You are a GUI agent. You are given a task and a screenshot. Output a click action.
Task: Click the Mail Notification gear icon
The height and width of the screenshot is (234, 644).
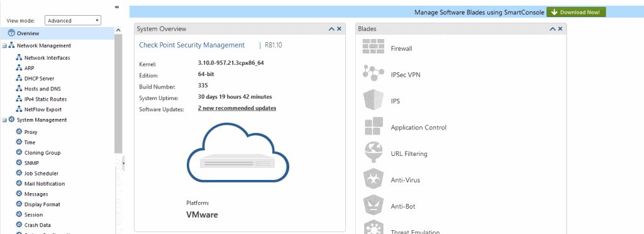tap(18, 184)
